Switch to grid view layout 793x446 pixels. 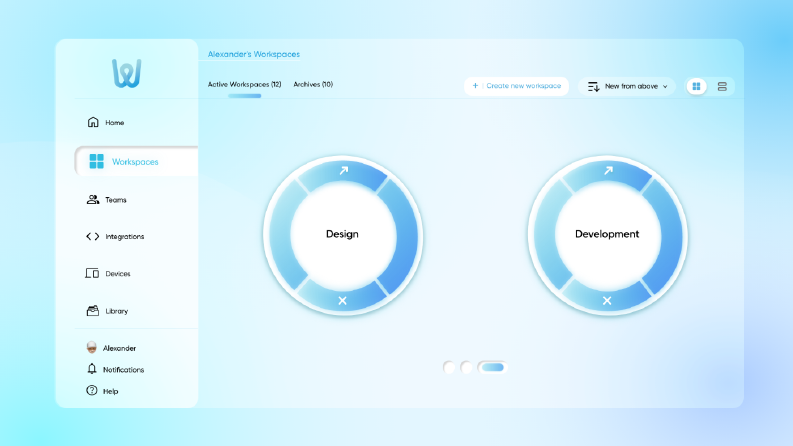696,86
